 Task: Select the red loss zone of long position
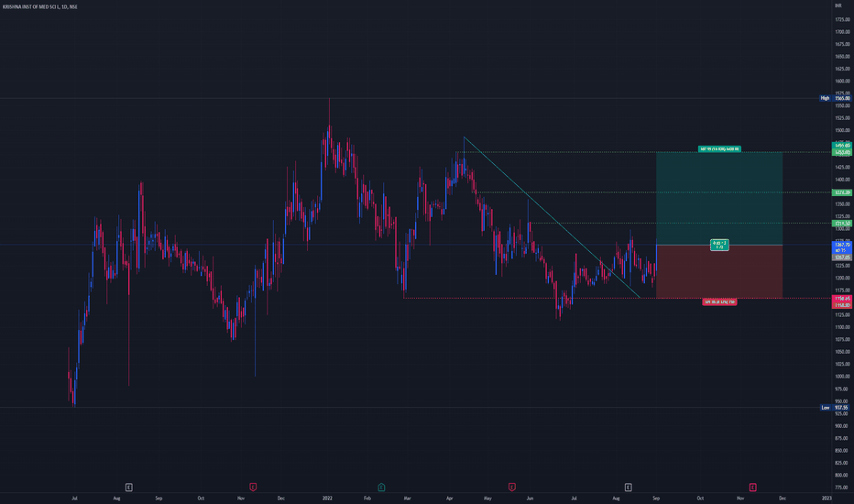(719, 271)
